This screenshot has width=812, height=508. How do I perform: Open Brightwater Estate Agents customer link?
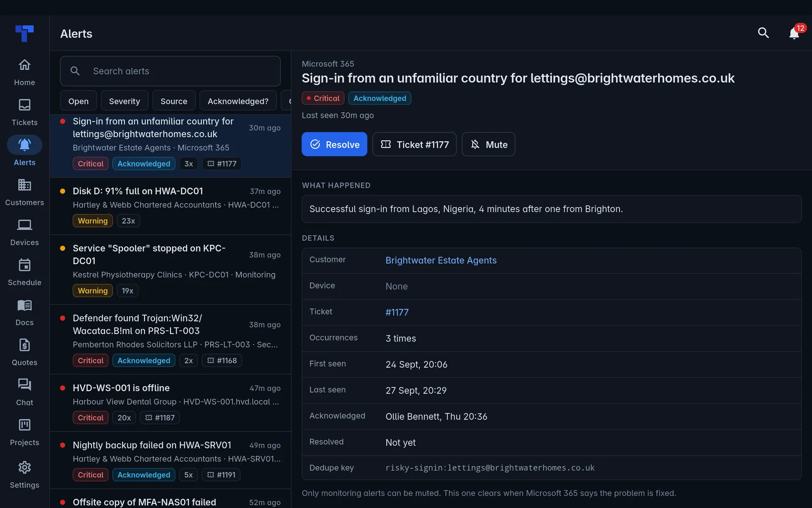[x=441, y=260]
